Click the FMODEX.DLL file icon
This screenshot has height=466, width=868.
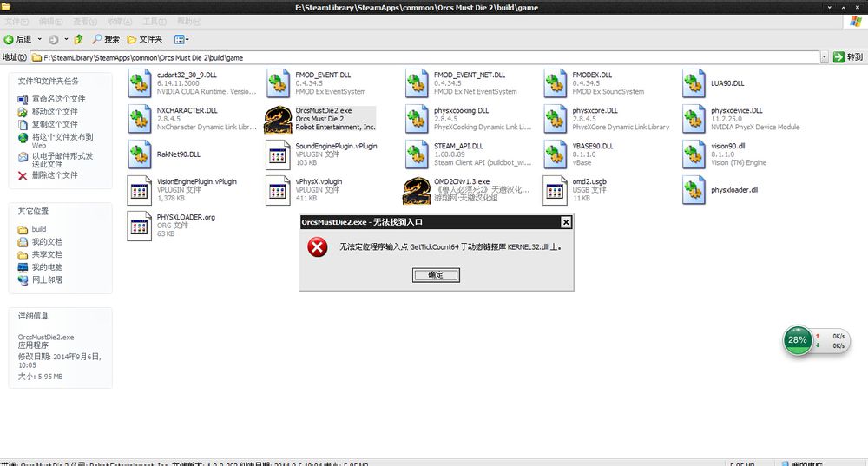pos(555,83)
